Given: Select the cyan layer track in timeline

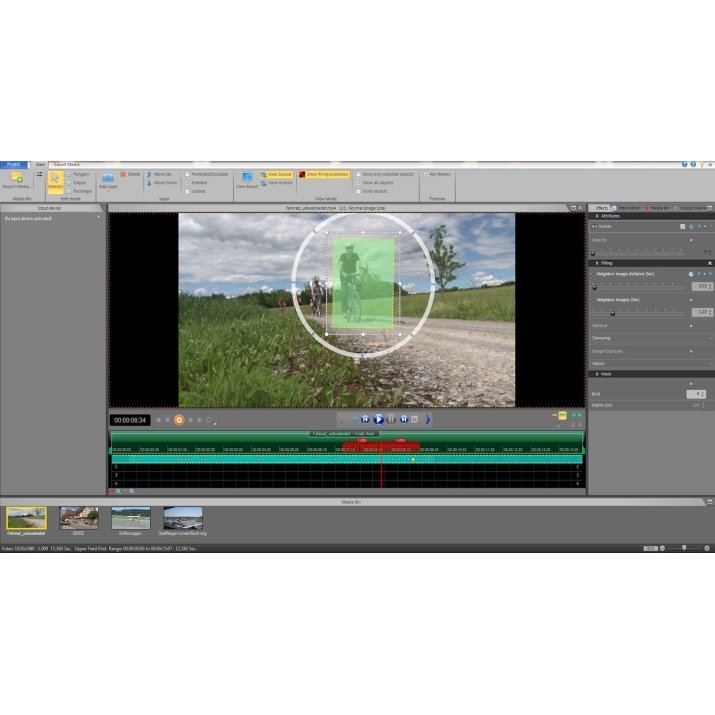Looking at the screenshot, I should [x=347, y=459].
